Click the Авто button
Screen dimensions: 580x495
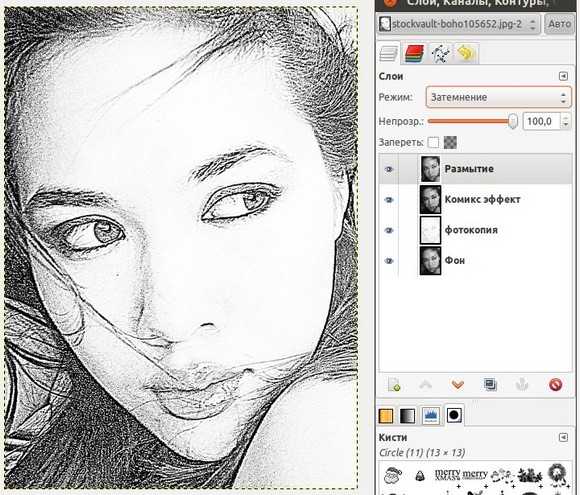point(559,24)
